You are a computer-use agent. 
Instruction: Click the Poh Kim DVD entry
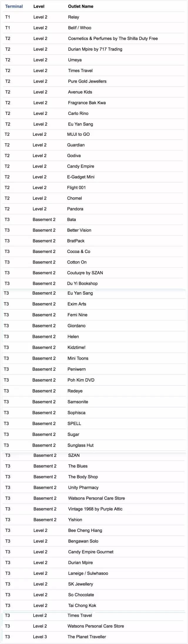81,380
